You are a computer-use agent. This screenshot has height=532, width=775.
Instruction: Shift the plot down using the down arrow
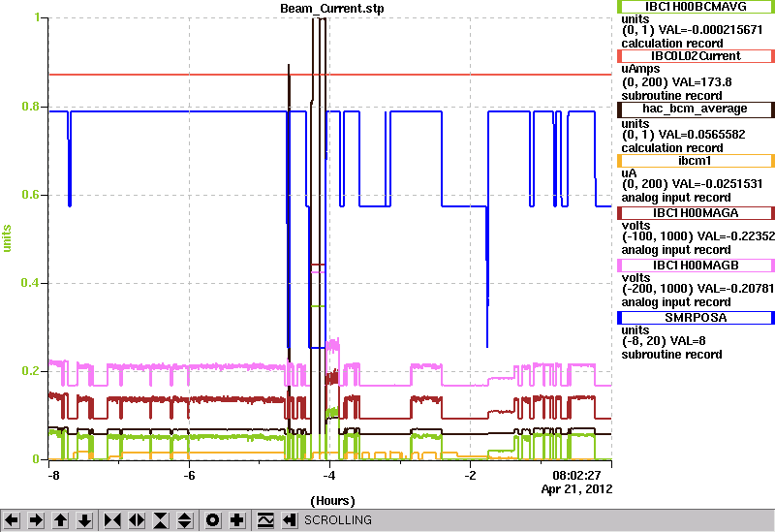click(x=85, y=520)
